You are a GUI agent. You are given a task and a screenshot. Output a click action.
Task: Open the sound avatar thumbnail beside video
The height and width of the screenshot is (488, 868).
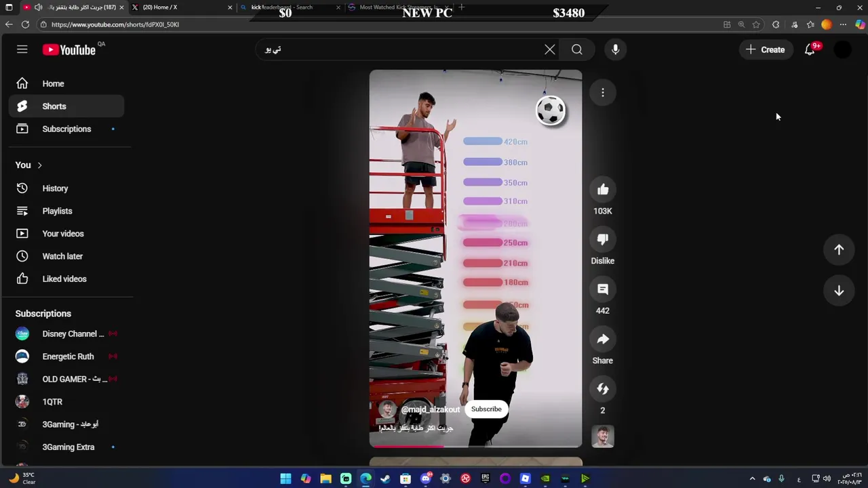click(x=603, y=436)
